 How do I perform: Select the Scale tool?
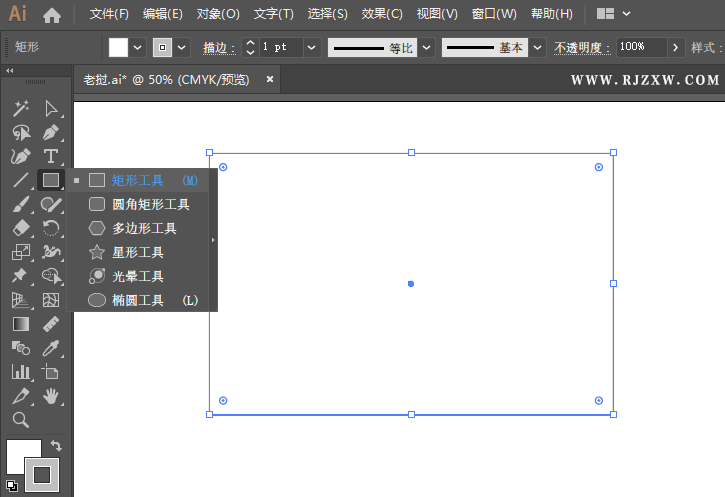21,252
